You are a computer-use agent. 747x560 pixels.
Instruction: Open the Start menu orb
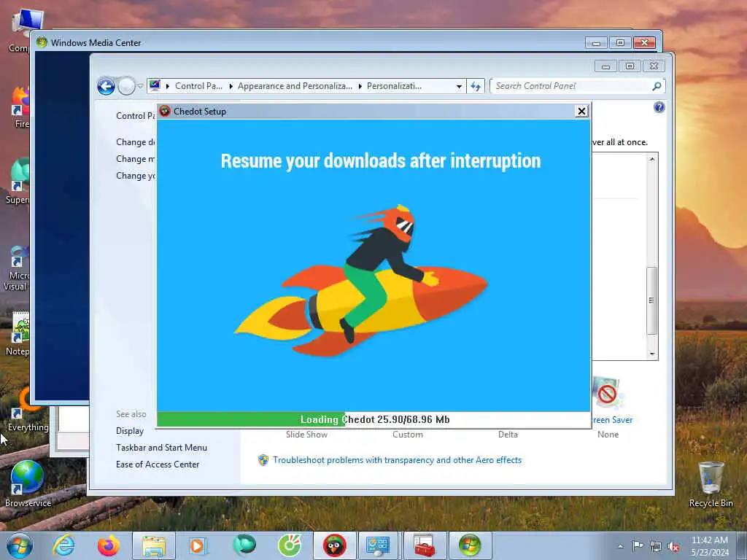[20, 545]
